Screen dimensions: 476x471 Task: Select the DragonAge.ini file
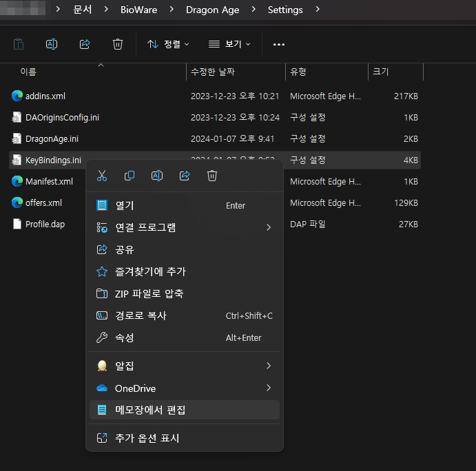tap(52, 139)
